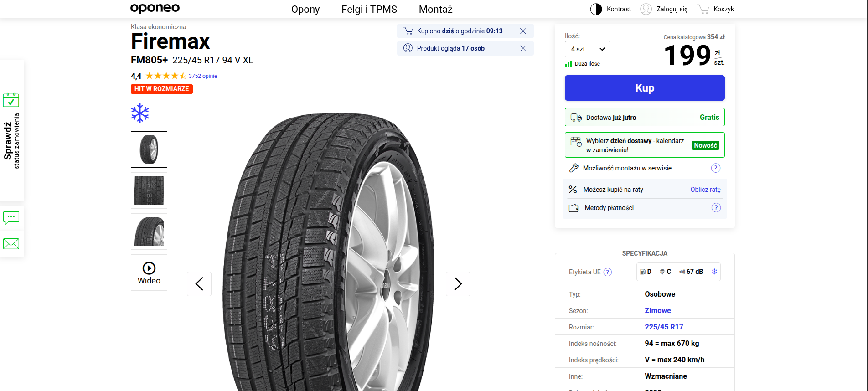Click the wrench icon for service mounting
This screenshot has height=391, width=868.
click(x=574, y=168)
